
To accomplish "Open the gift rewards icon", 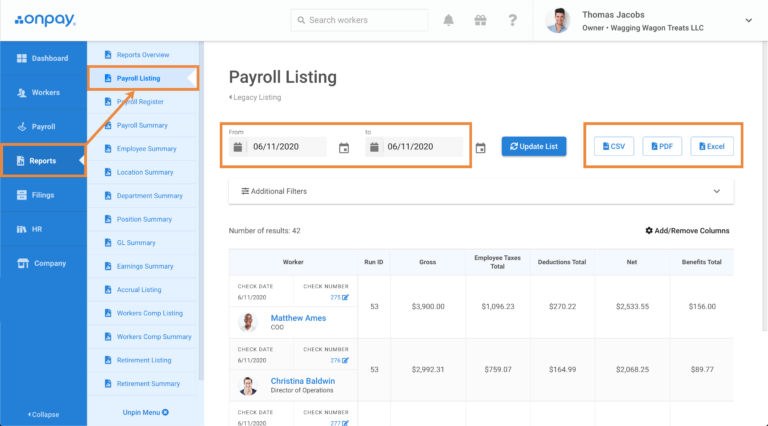I will click(x=480, y=20).
